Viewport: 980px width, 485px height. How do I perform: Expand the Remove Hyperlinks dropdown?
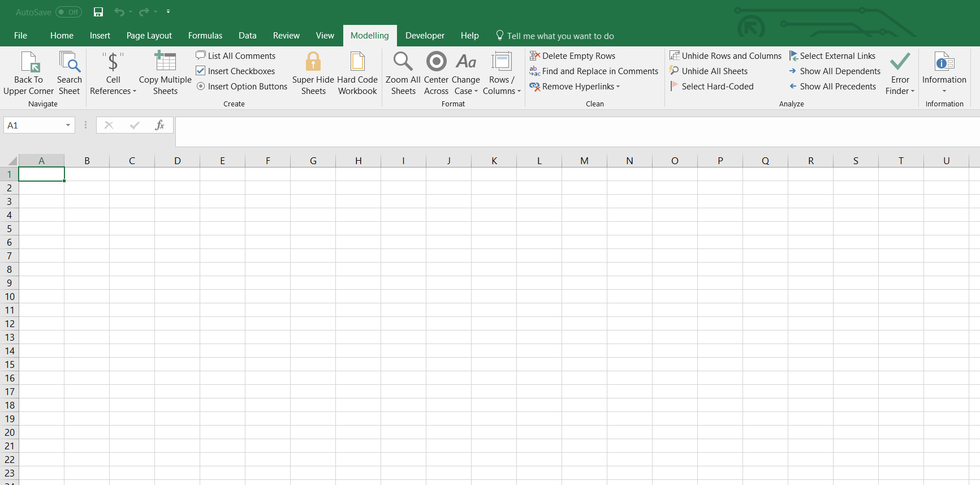[x=618, y=87]
